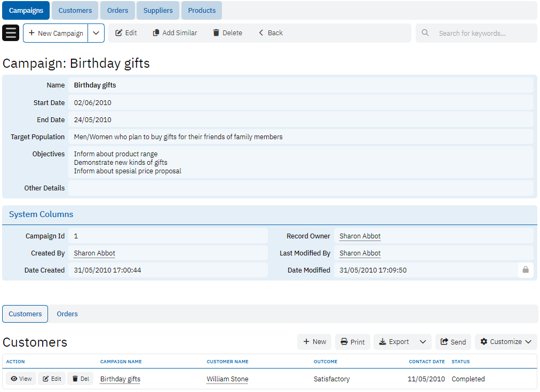The image size is (540, 392).
Task: View the William Stone row
Action: coord(21,379)
